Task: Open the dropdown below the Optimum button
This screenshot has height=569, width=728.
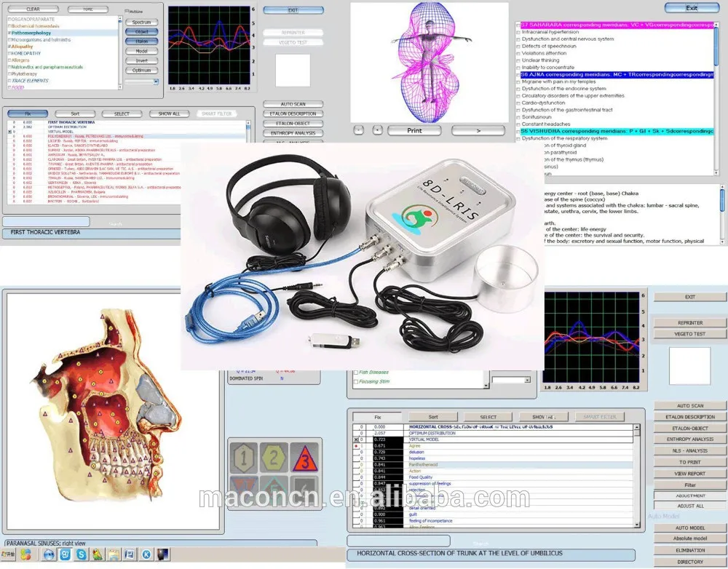Action: (156, 81)
